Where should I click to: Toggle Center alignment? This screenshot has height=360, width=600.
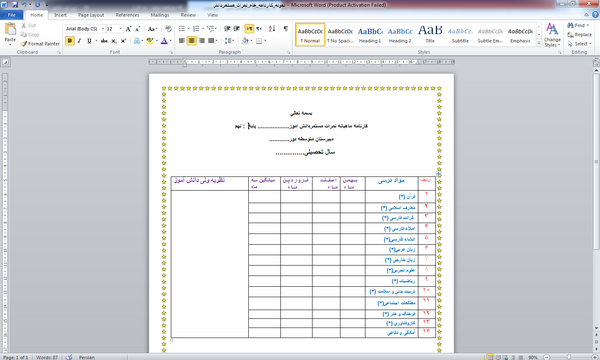click(192, 41)
